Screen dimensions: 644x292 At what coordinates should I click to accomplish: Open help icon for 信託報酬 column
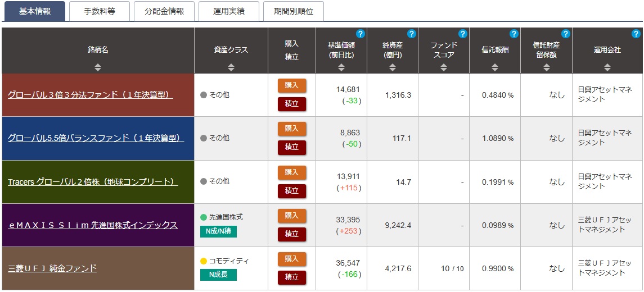pyautogui.click(x=514, y=34)
